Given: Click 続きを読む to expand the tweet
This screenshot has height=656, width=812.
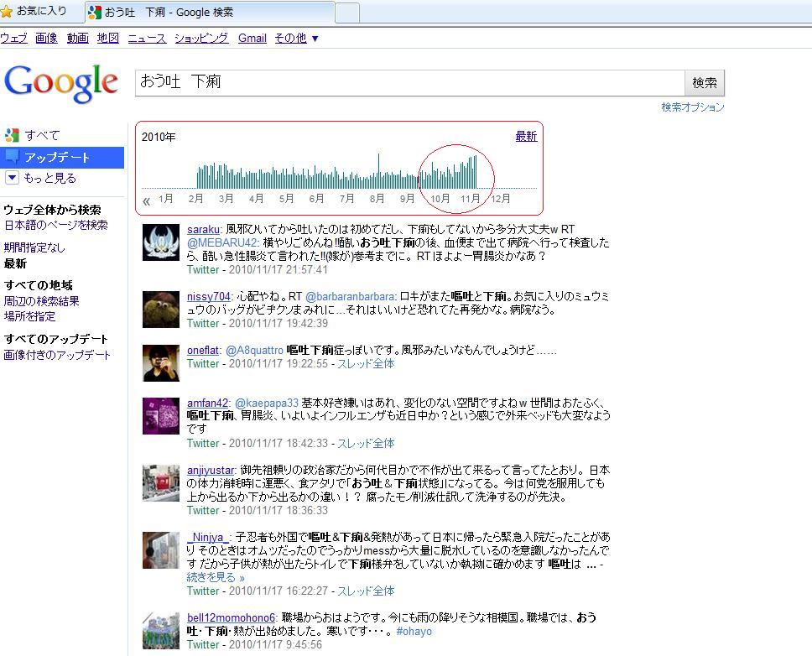Looking at the screenshot, I should coord(216,578).
